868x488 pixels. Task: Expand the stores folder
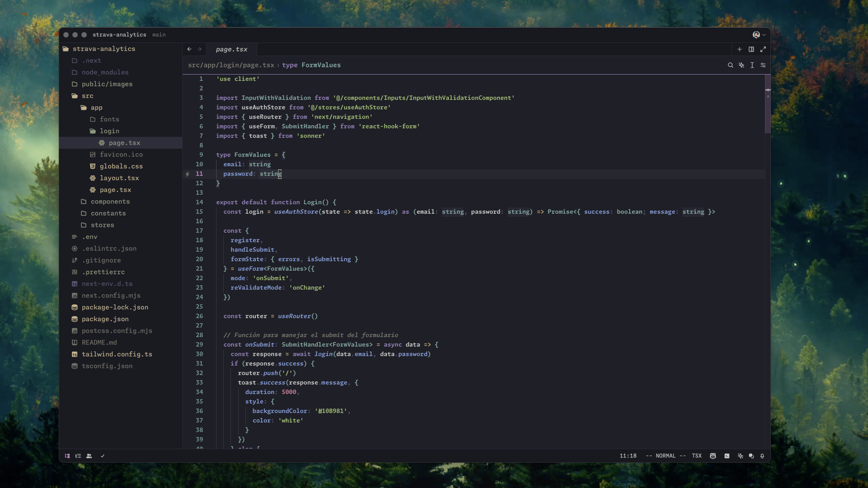(102, 225)
